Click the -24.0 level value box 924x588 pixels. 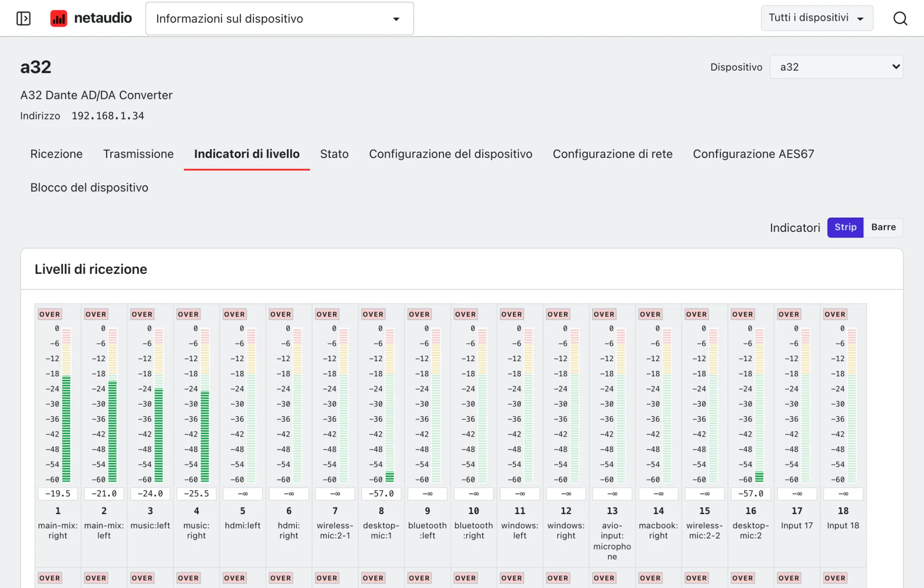click(x=150, y=494)
